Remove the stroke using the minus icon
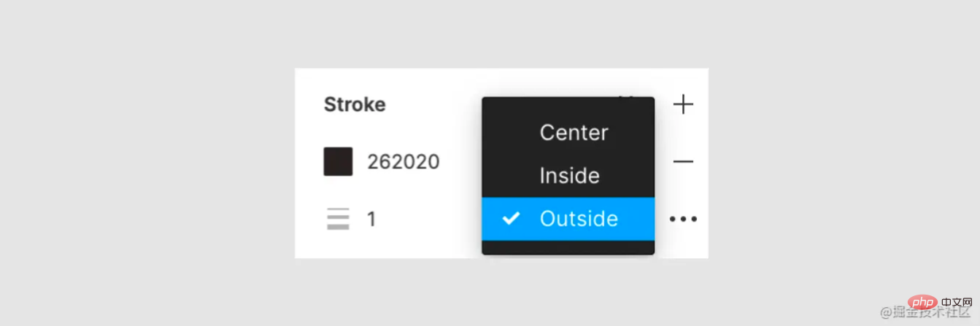The width and height of the screenshot is (980, 326). (x=683, y=161)
